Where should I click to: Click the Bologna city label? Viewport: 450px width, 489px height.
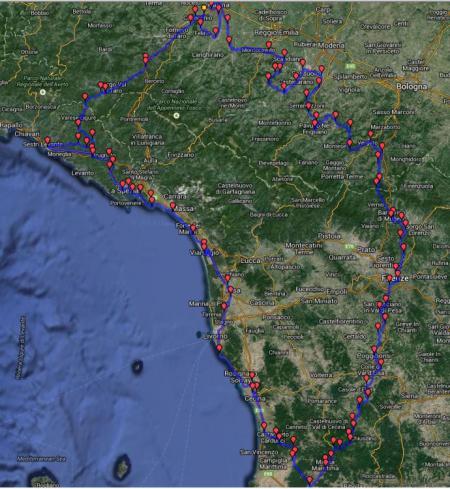[412, 87]
